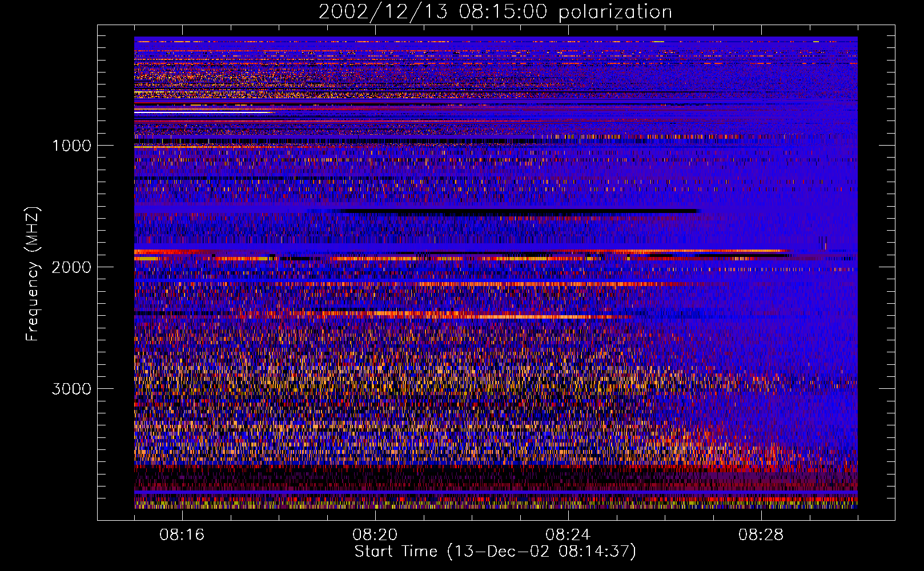
Task: Select the 'Start Time (13-Dec-02 08:14:37)' label
Action: (x=495, y=552)
